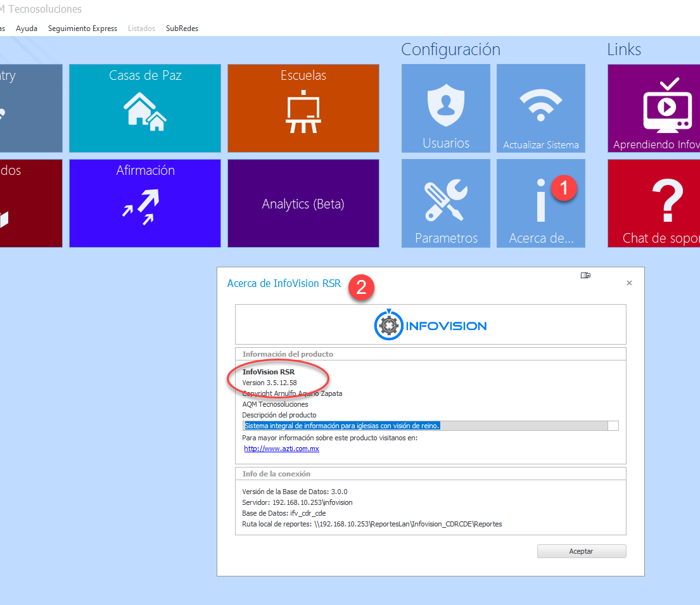
Task: Click the InfoVision logo in the dialog
Action: coord(430,324)
